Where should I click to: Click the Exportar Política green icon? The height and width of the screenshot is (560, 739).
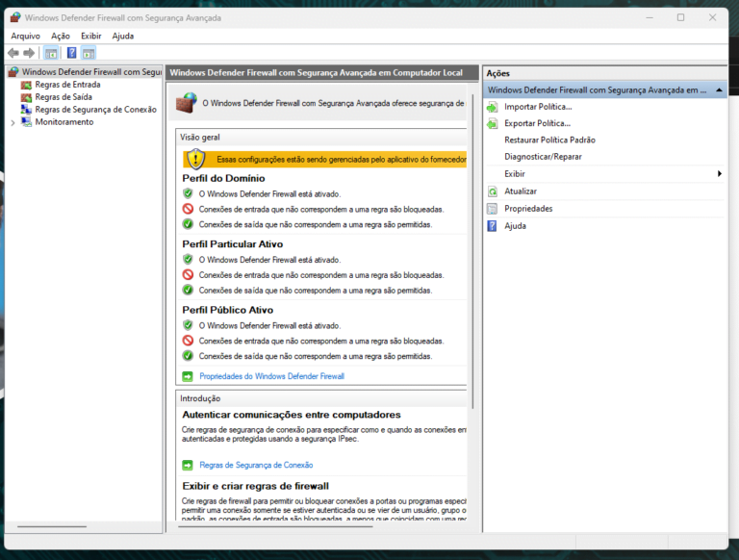pos(492,123)
